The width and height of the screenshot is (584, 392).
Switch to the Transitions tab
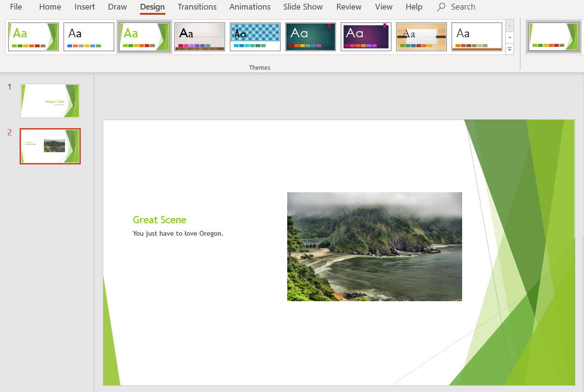(x=197, y=7)
